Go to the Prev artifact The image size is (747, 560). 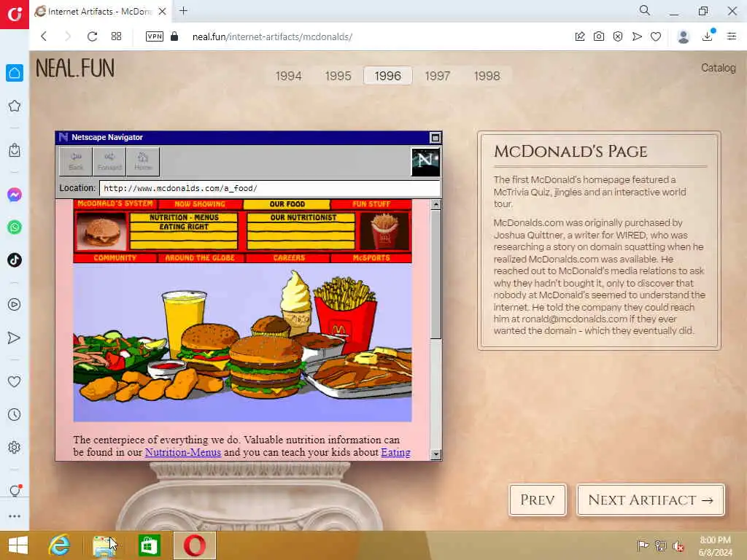(538, 499)
